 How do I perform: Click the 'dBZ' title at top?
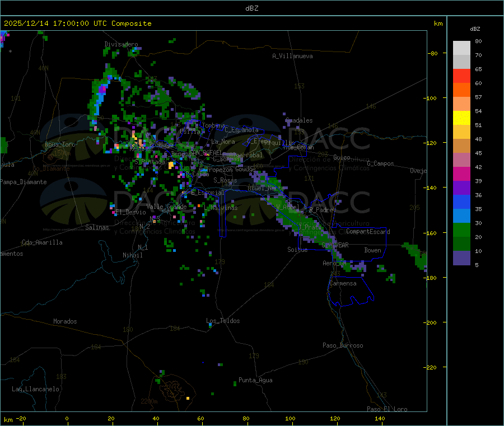(x=251, y=8)
